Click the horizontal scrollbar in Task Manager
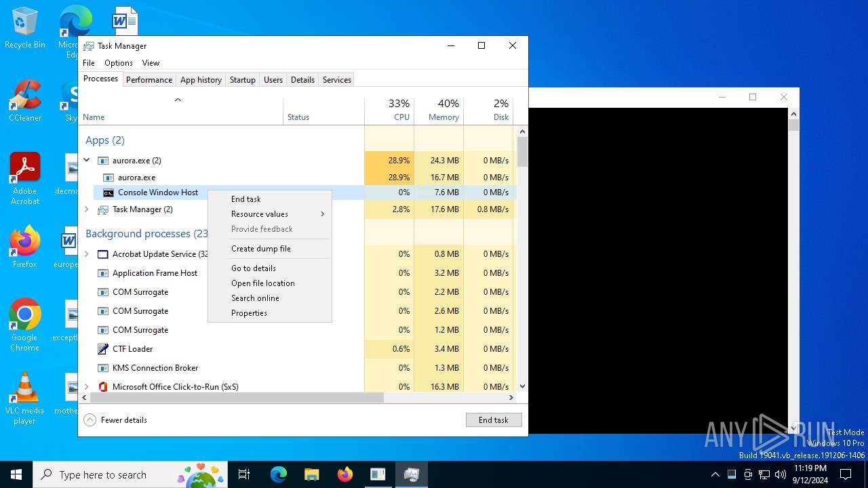 coord(237,398)
